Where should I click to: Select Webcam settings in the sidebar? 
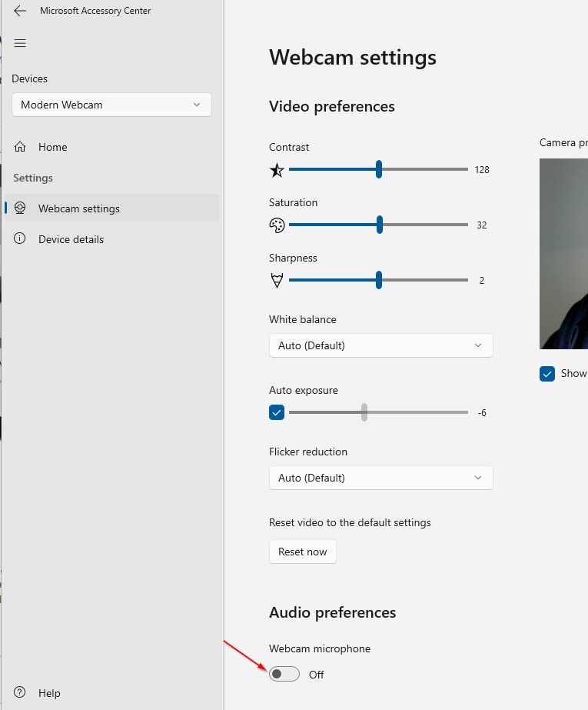(x=111, y=208)
